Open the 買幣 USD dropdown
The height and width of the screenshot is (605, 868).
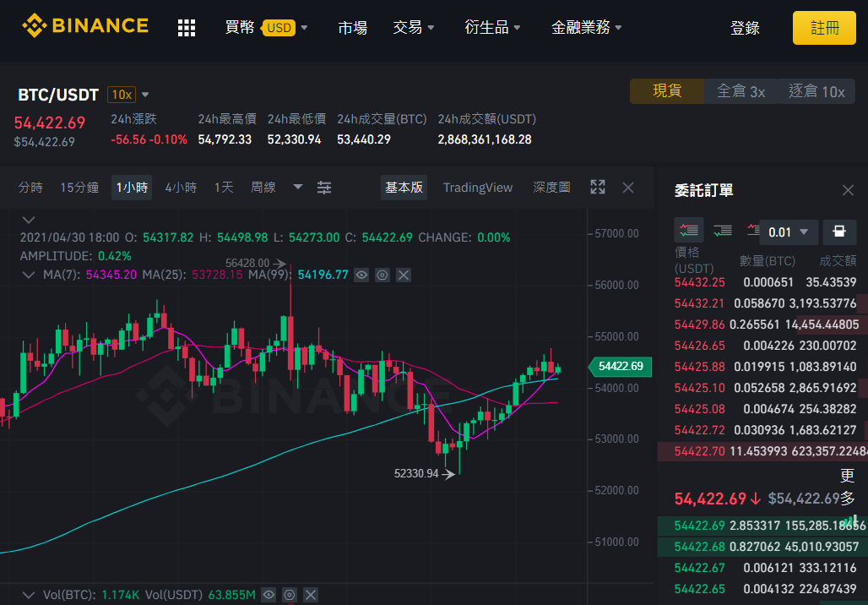[x=266, y=27]
